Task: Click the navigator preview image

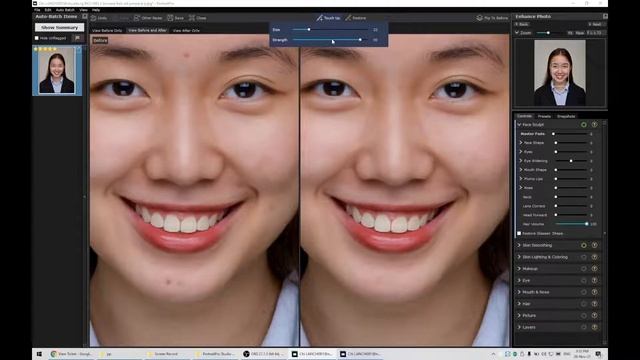Action: coord(560,73)
